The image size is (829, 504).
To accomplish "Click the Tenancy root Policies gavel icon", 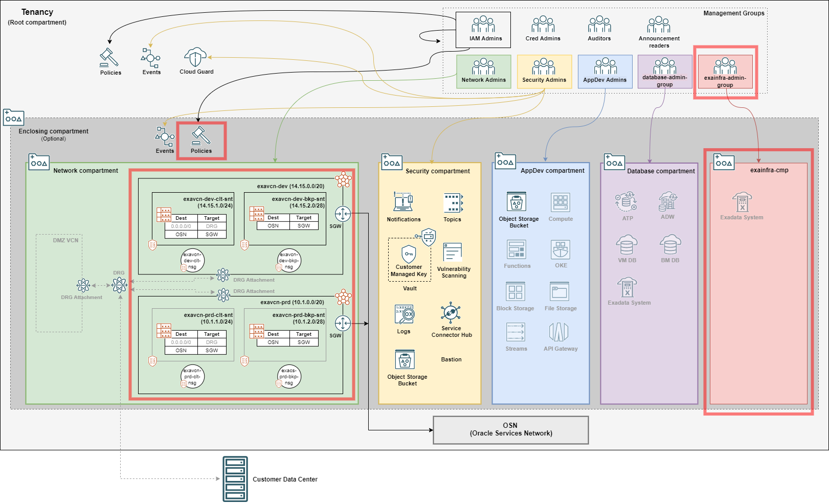I will click(109, 57).
